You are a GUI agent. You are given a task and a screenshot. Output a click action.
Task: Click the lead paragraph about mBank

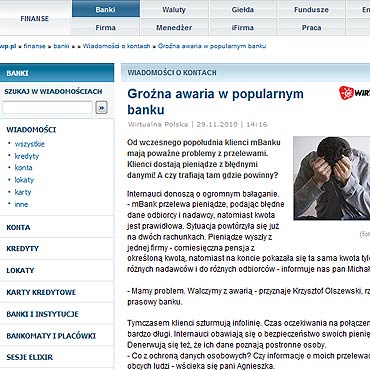click(x=204, y=159)
